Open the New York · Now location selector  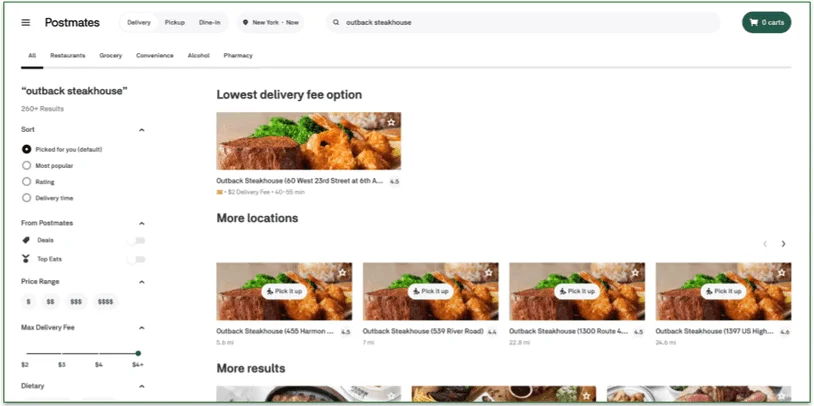270,23
